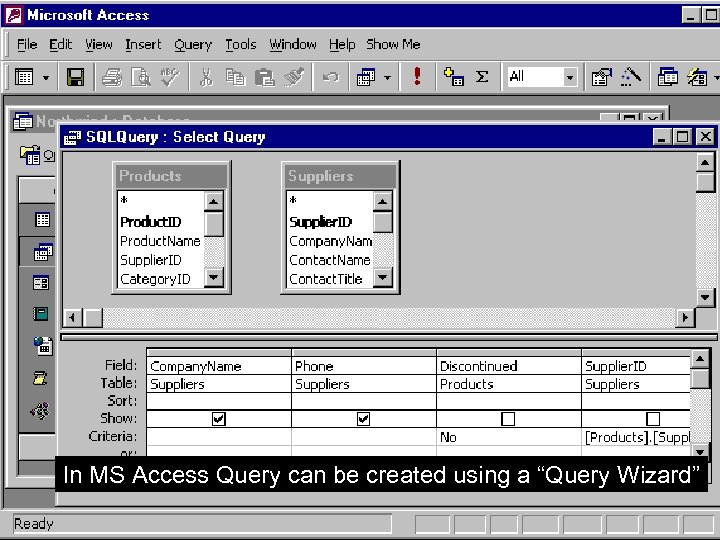Run the Spelling check icon

point(170,77)
